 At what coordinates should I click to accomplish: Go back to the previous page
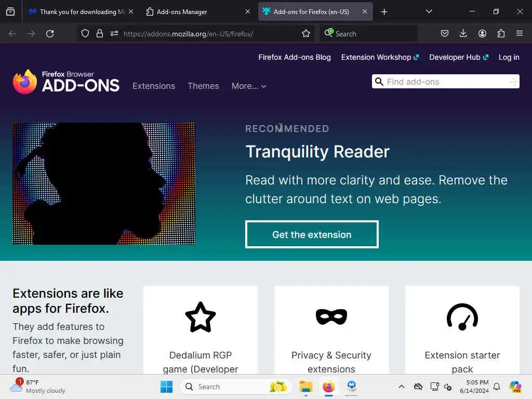pyautogui.click(x=12, y=34)
